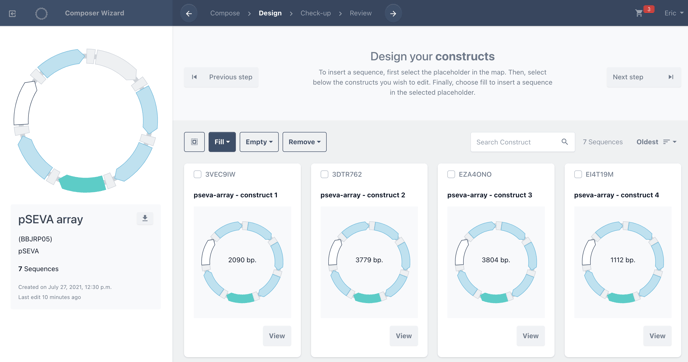Download the pSEVA array using the download icon
The height and width of the screenshot is (362, 688).
(145, 218)
